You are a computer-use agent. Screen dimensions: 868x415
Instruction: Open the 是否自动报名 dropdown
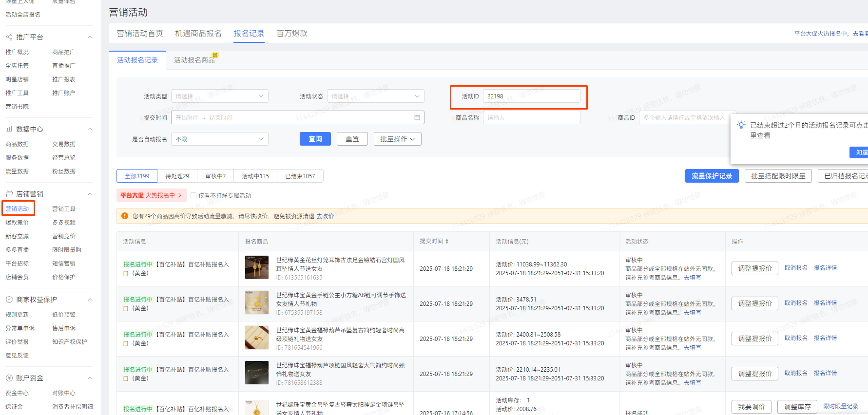click(219, 139)
